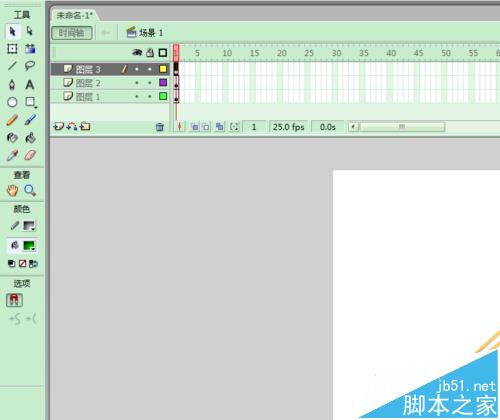
Task: Select the Hand tool
Action: point(12,191)
